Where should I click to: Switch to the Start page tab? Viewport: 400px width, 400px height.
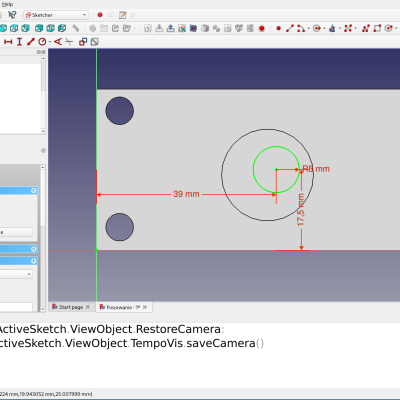click(x=71, y=307)
